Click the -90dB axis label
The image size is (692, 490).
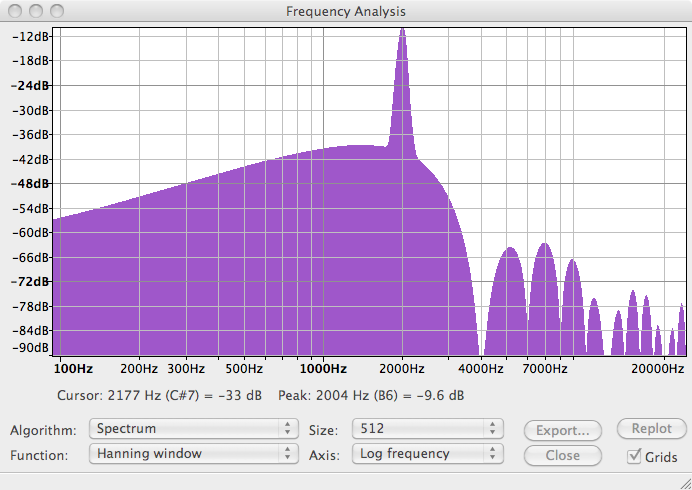click(30, 348)
